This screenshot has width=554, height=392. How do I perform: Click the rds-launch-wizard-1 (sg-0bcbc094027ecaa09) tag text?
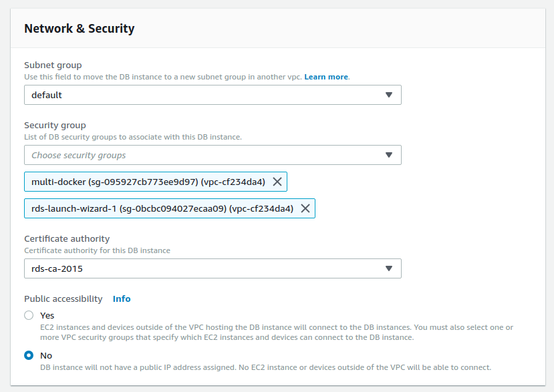coord(162,209)
